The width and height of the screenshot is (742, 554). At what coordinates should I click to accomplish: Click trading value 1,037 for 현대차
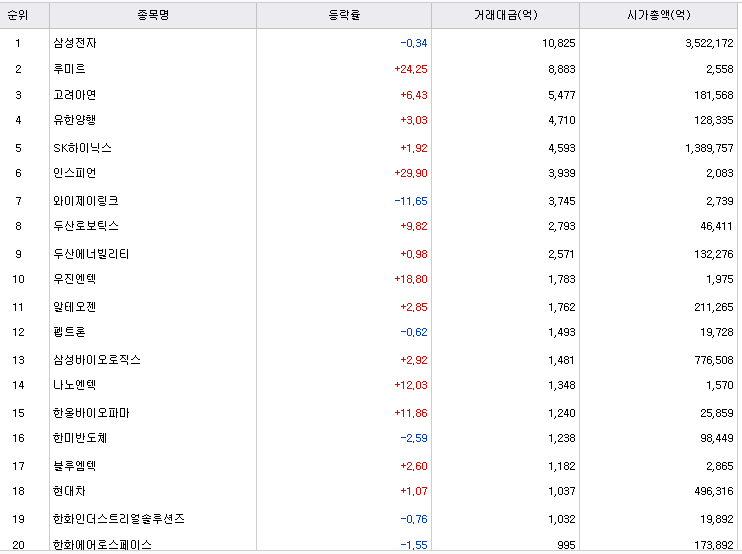click(562, 491)
